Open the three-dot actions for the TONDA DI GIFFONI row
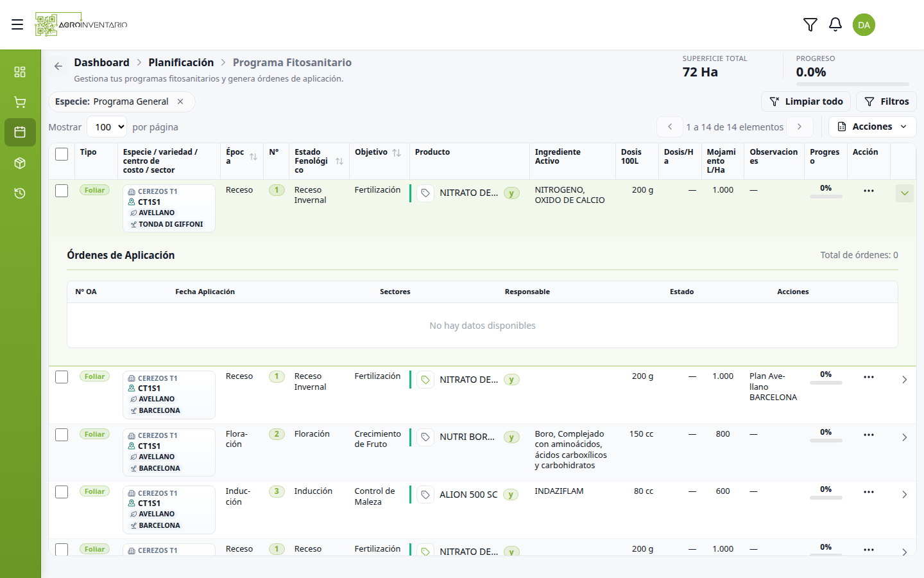This screenshot has height=578, width=924. 869,191
